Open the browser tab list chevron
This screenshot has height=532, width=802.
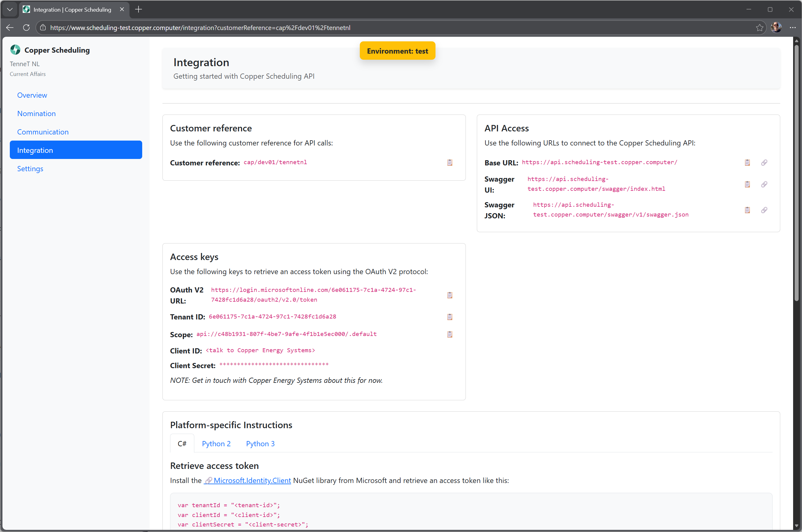click(10, 9)
